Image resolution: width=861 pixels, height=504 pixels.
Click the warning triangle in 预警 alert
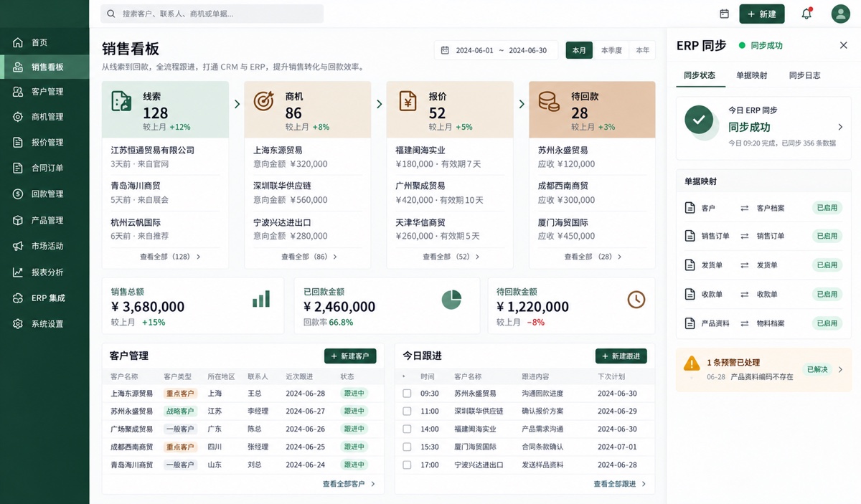[692, 363]
